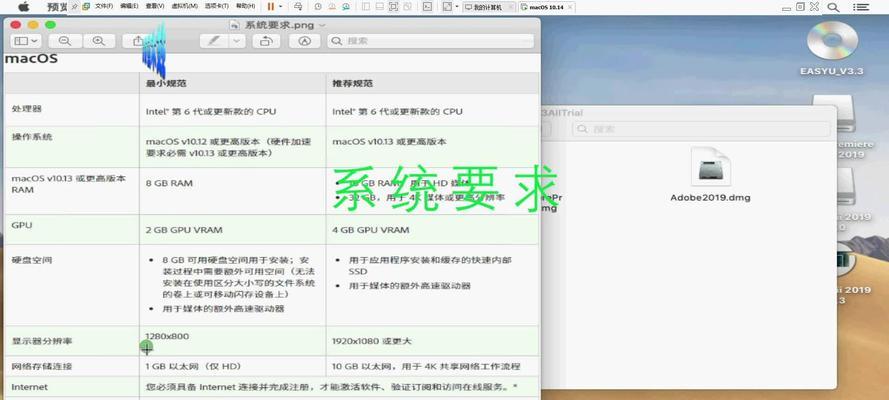Click the 硬盘空间 row label

[x=32, y=260]
